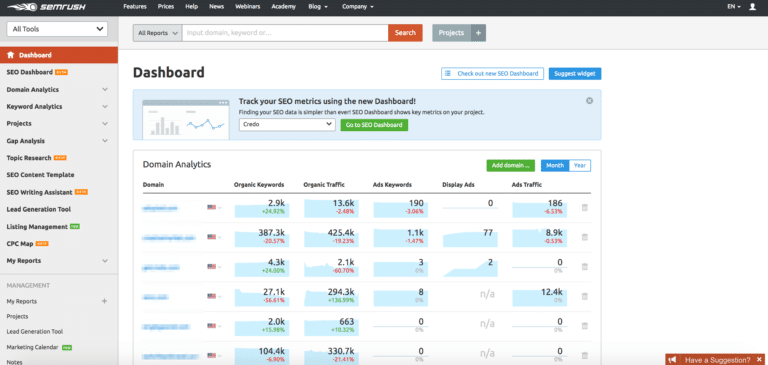The height and width of the screenshot is (365, 768).
Task: Delete the domain row with 2.9k keywords
Action: tap(584, 208)
